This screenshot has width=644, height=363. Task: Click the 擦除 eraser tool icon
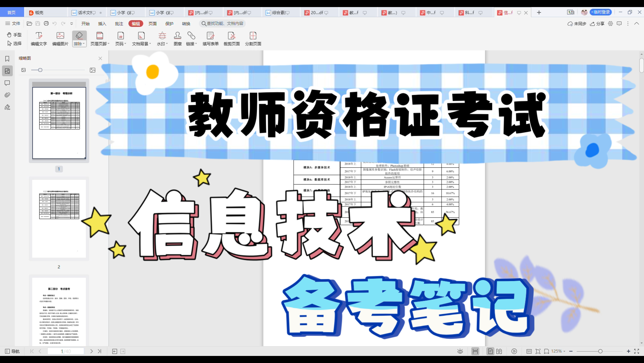[x=79, y=36]
